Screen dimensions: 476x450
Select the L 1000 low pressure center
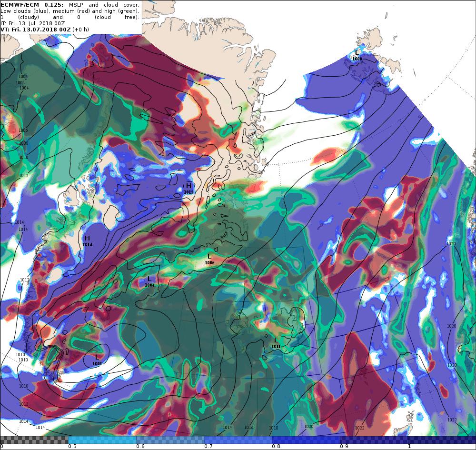(x=357, y=56)
